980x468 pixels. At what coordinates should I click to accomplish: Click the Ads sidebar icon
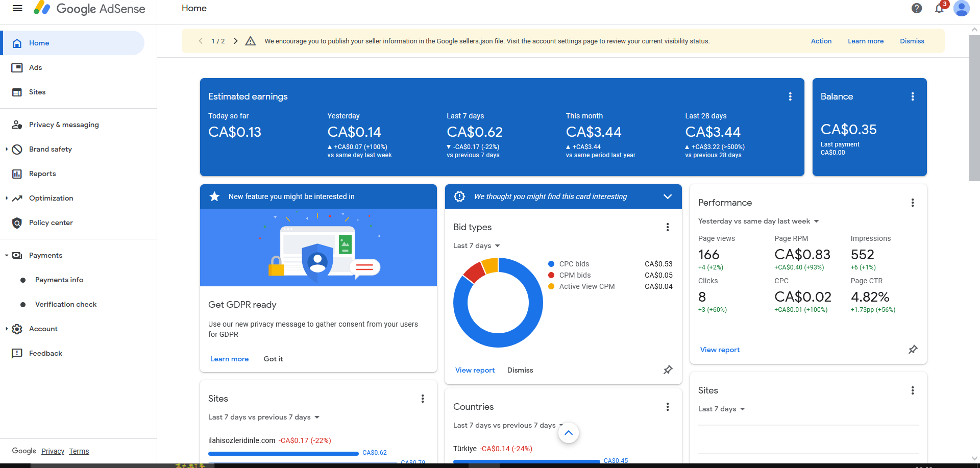17,67
